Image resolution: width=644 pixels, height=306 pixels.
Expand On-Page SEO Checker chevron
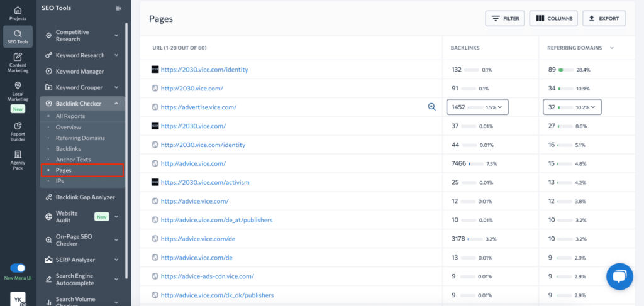coord(116,240)
